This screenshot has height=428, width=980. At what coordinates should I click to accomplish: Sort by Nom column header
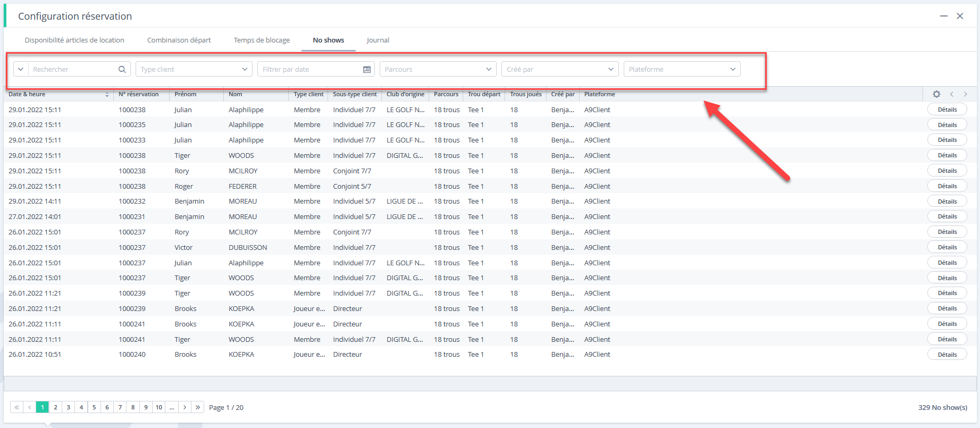235,94
